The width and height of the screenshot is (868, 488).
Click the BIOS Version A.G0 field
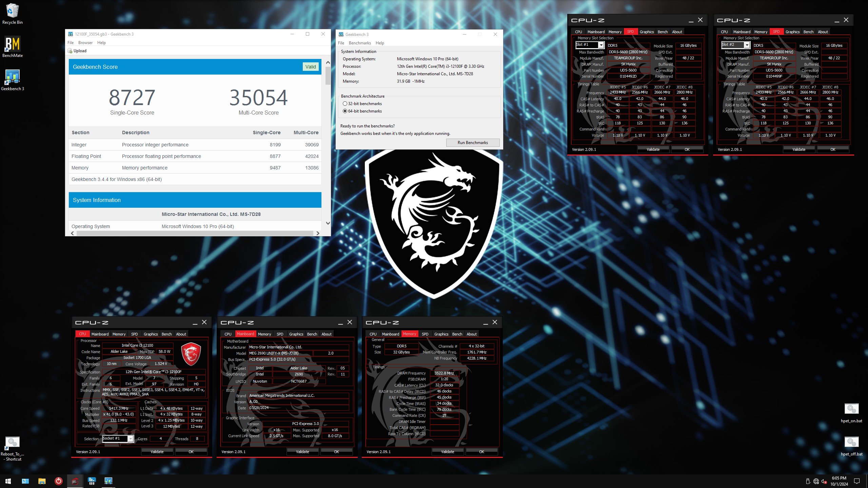coord(299,402)
